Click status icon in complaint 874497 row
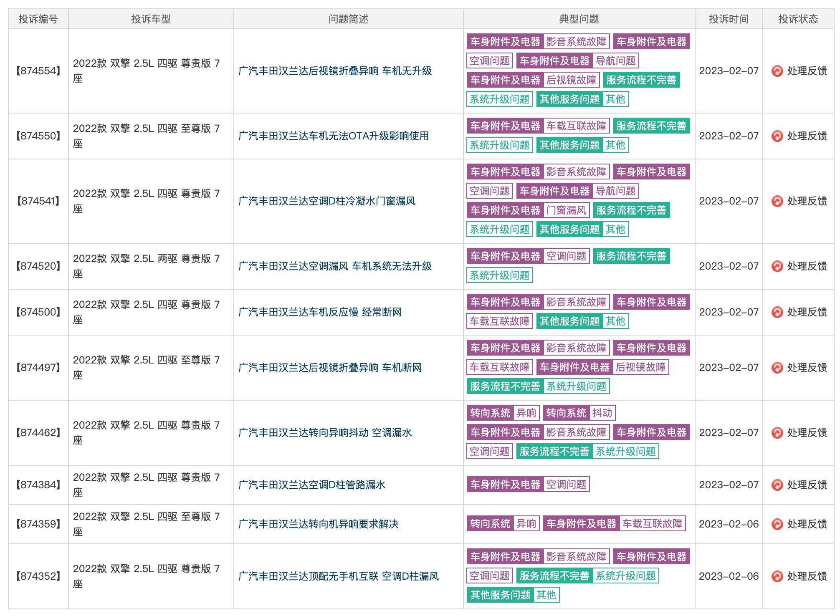 (x=777, y=368)
